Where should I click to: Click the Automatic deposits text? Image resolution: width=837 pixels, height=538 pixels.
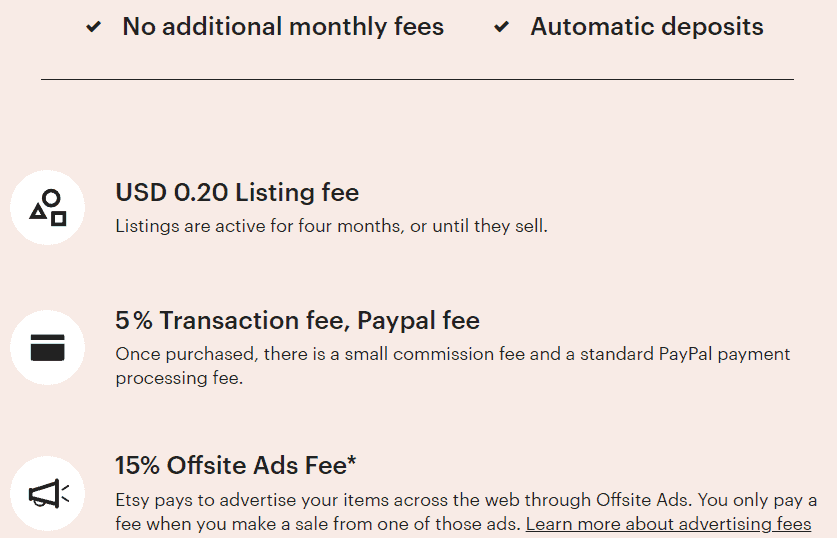647,27
